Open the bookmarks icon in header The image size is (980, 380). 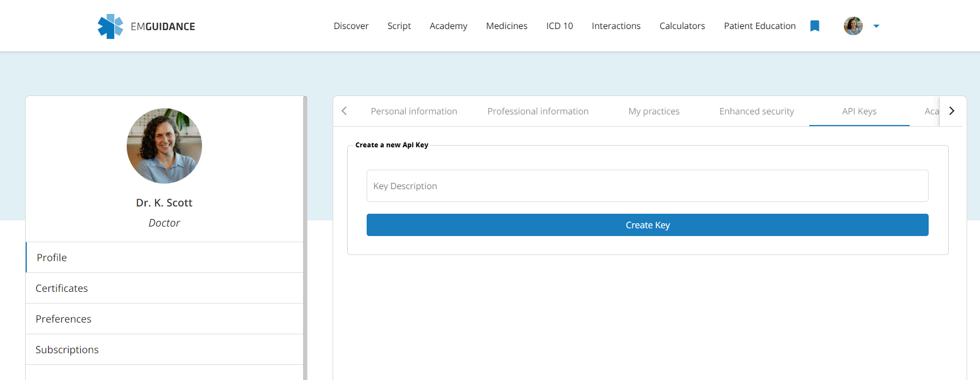tap(814, 26)
